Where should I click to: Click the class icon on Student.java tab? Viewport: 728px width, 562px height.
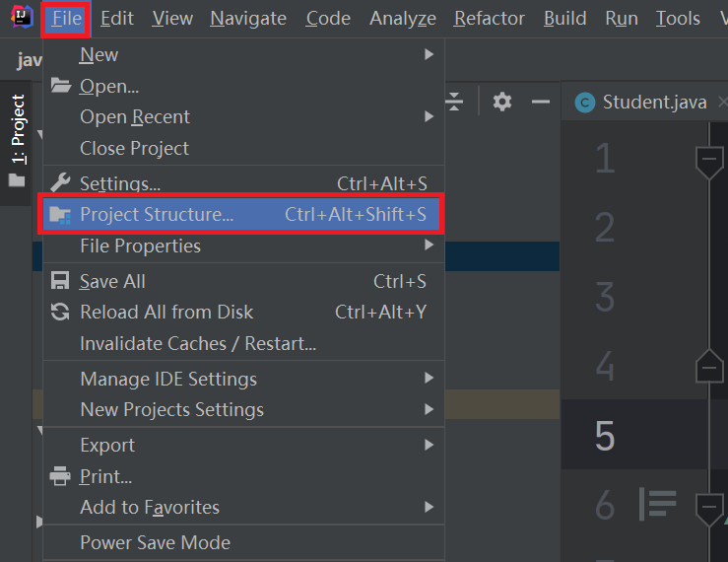585,103
